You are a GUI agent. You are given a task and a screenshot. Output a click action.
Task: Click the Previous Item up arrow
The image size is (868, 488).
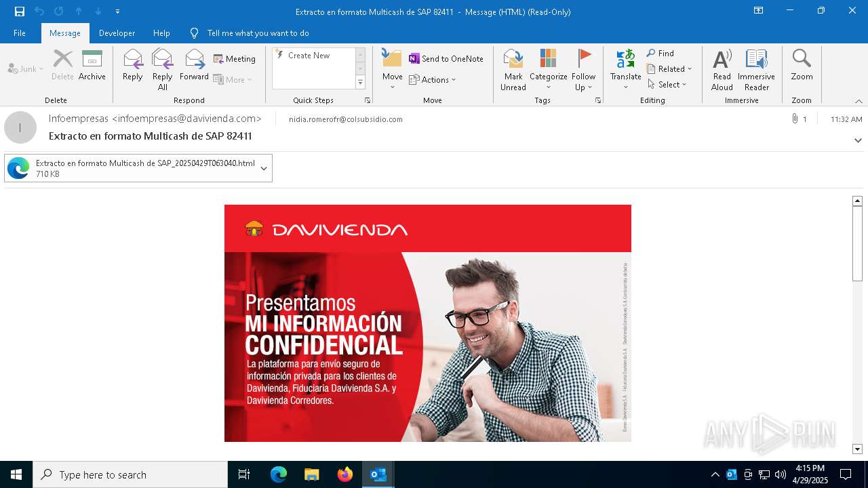(79, 12)
